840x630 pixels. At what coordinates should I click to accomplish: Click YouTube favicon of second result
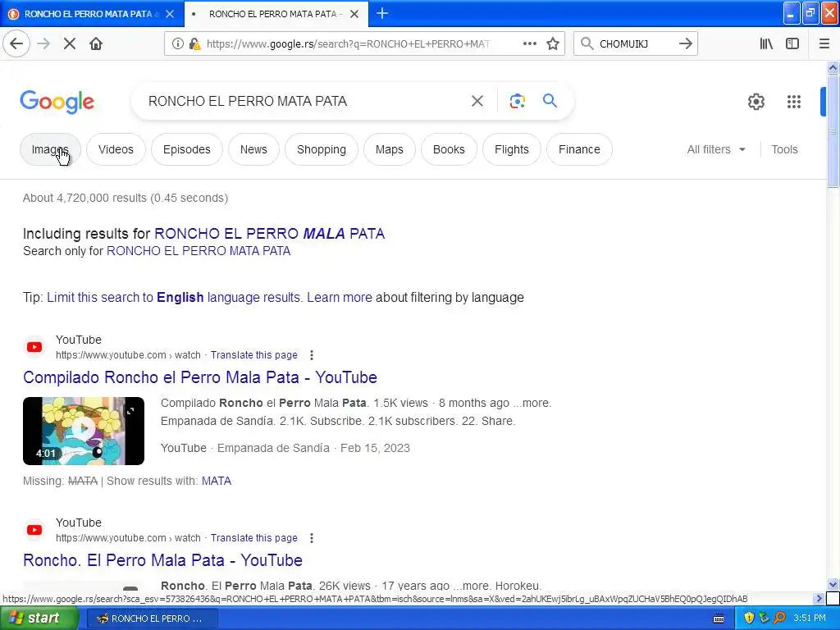(x=34, y=530)
